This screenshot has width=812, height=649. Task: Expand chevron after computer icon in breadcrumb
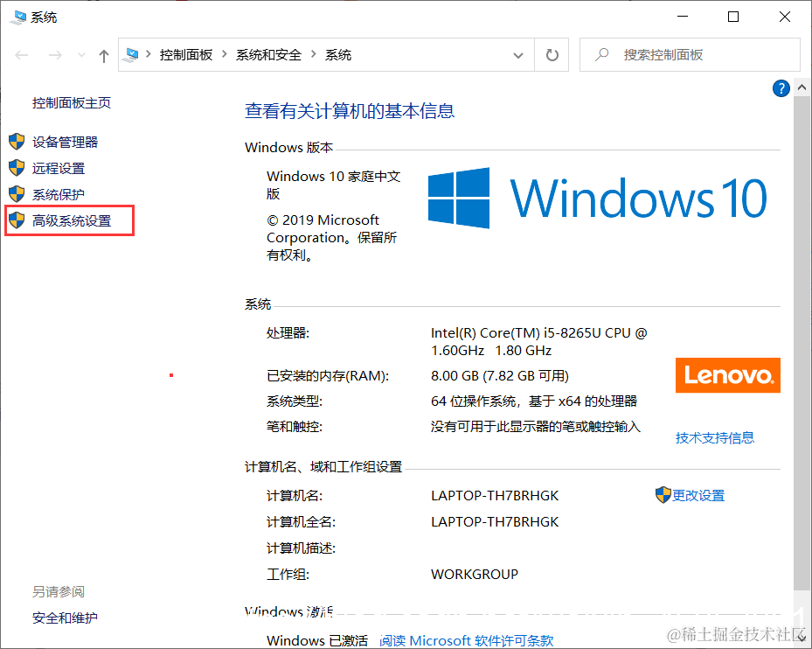tap(149, 54)
